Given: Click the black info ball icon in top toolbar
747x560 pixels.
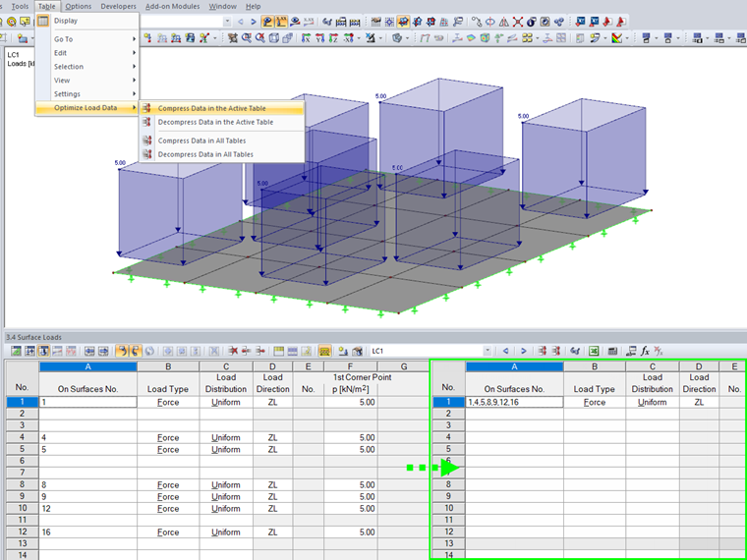Looking at the screenshot, I should pos(531,22).
